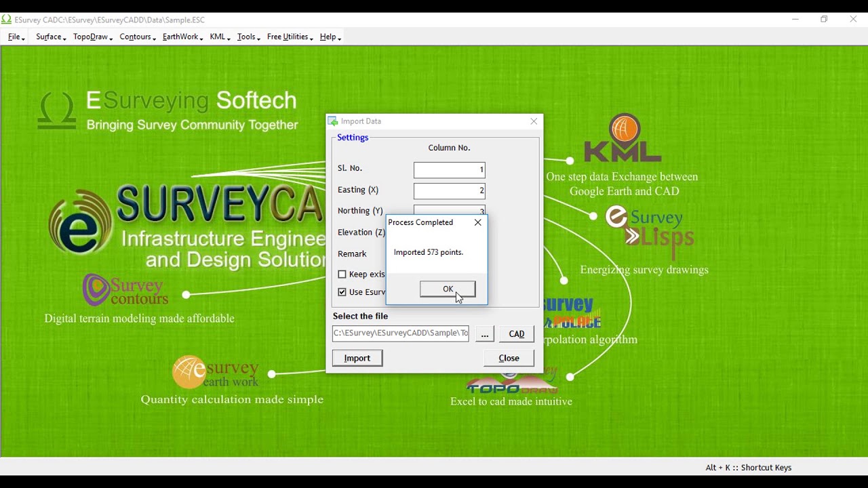The width and height of the screenshot is (868, 488).
Task: Click the 'Column No.' header text
Action: (x=449, y=148)
